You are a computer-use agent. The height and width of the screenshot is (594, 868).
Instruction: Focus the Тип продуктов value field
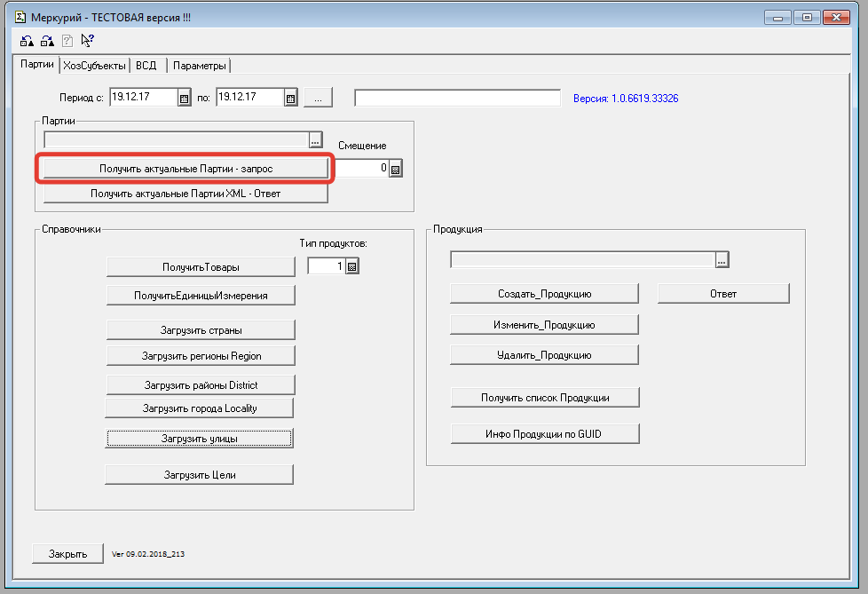[x=327, y=266]
